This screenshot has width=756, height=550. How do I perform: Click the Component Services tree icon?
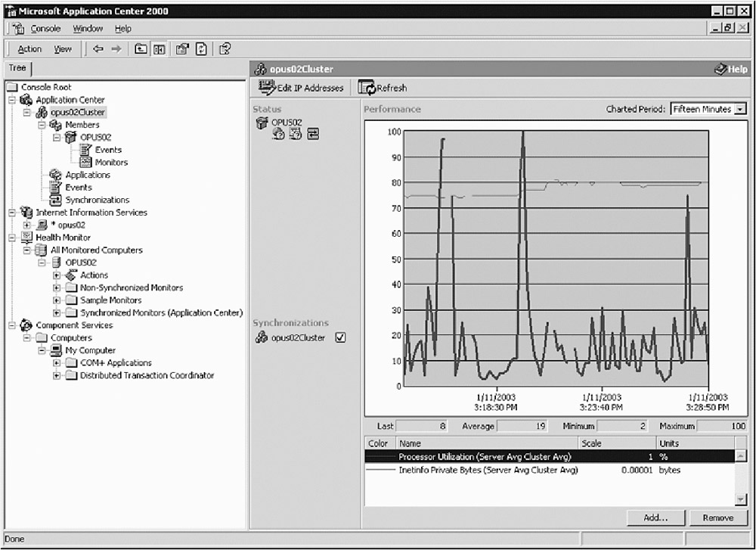pos(26,325)
